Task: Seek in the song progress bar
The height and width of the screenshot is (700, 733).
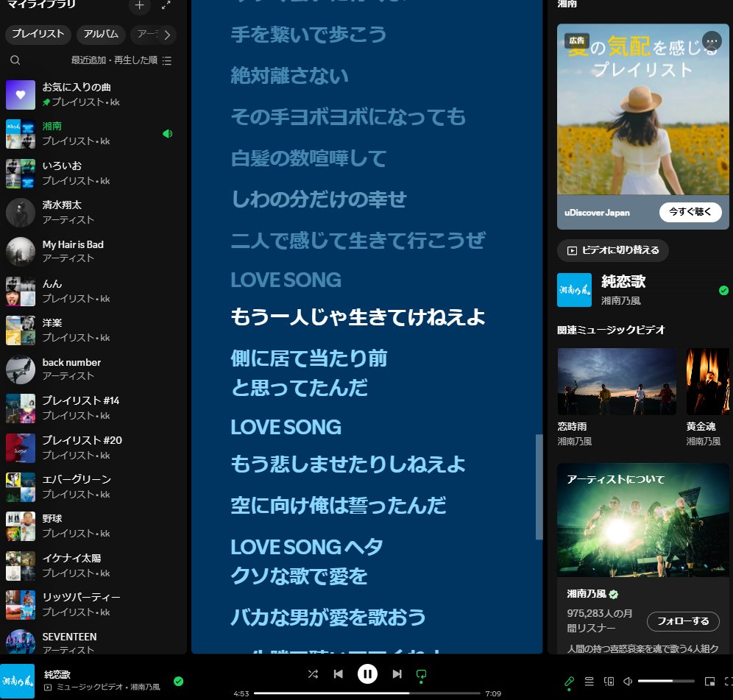Action: coord(367,693)
